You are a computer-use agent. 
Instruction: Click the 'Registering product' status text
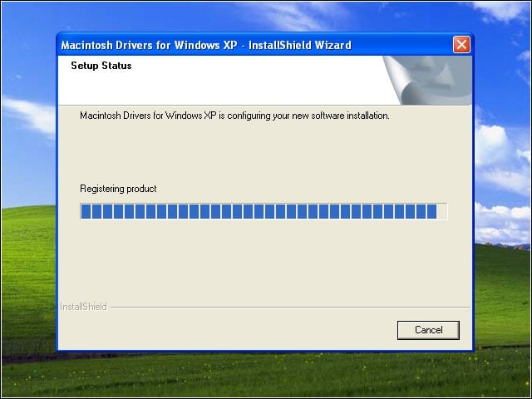(x=118, y=189)
